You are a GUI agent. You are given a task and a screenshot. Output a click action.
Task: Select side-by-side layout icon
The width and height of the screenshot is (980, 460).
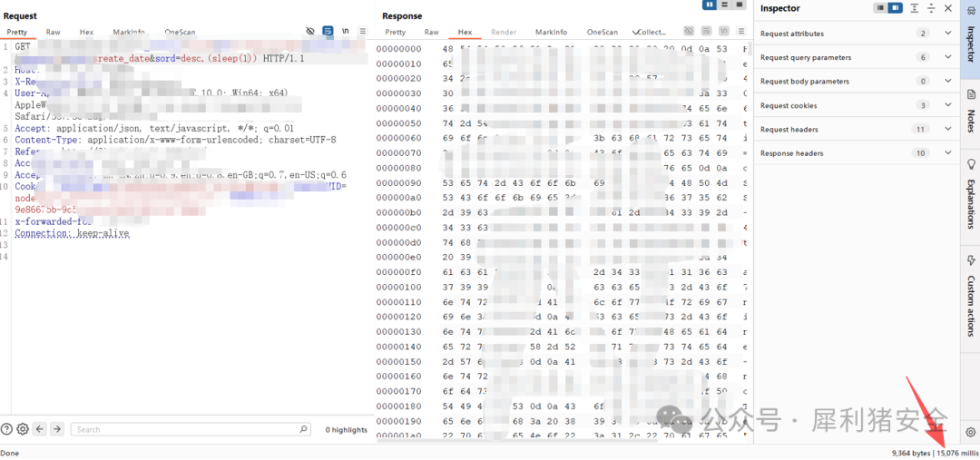[710, 5]
